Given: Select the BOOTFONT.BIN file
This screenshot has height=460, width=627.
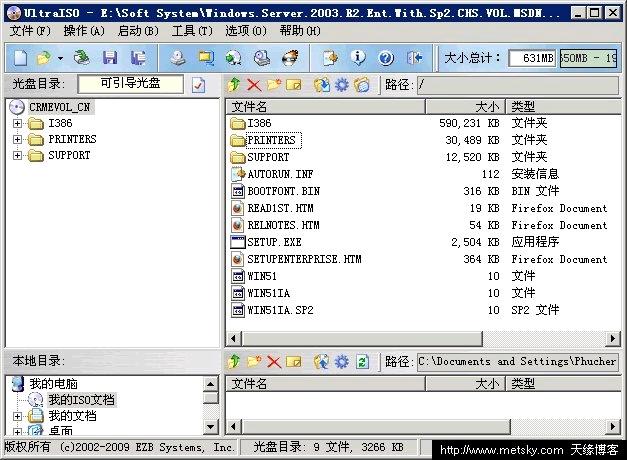Looking at the screenshot, I should coord(283,191).
